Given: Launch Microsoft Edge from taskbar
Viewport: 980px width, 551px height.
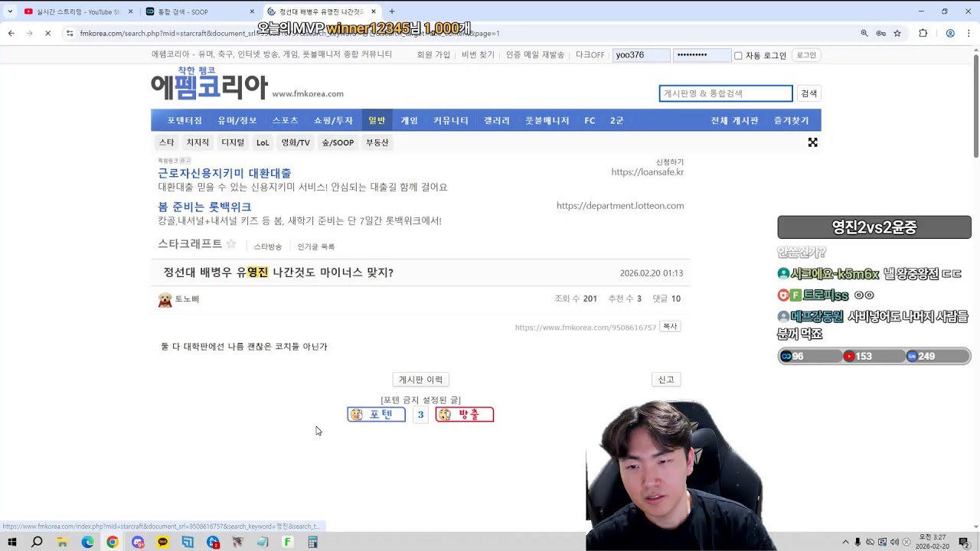Looking at the screenshot, I should [x=87, y=542].
